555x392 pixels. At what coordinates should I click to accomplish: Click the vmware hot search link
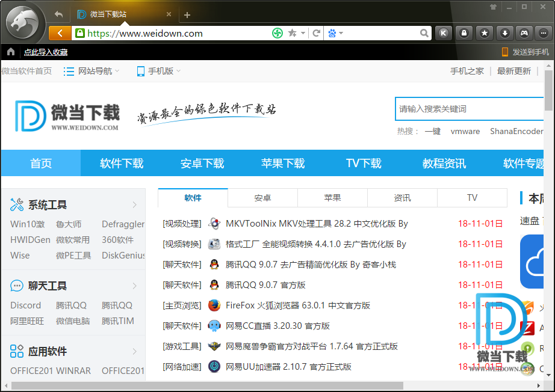tap(465, 132)
